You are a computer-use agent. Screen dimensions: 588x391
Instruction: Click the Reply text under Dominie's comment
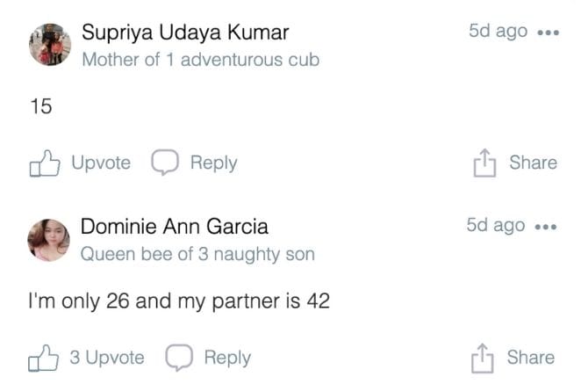click(227, 358)
